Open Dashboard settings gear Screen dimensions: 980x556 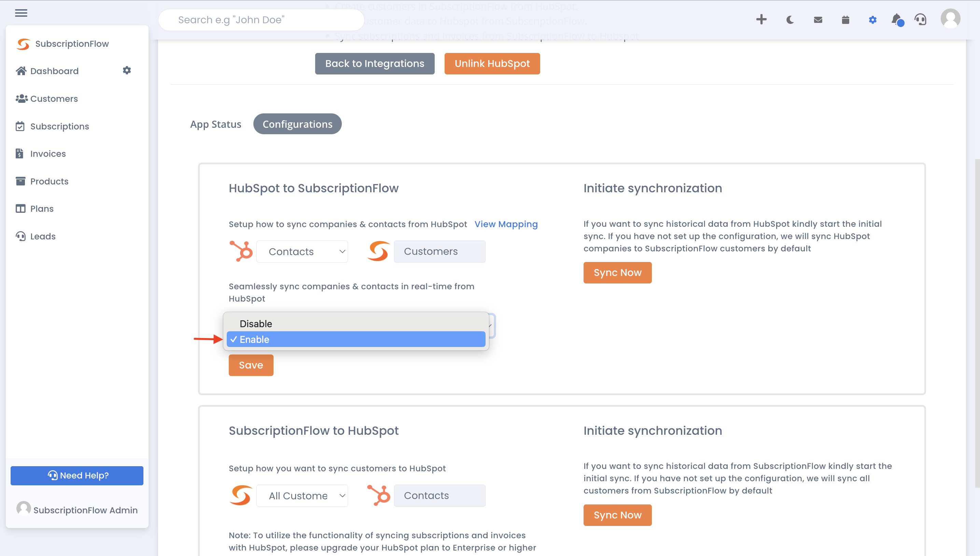pyautogui.click(x=127, y=70)
